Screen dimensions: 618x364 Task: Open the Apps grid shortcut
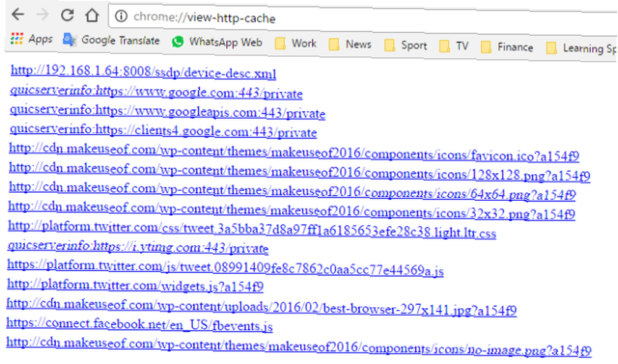click(x=32, y=39)
